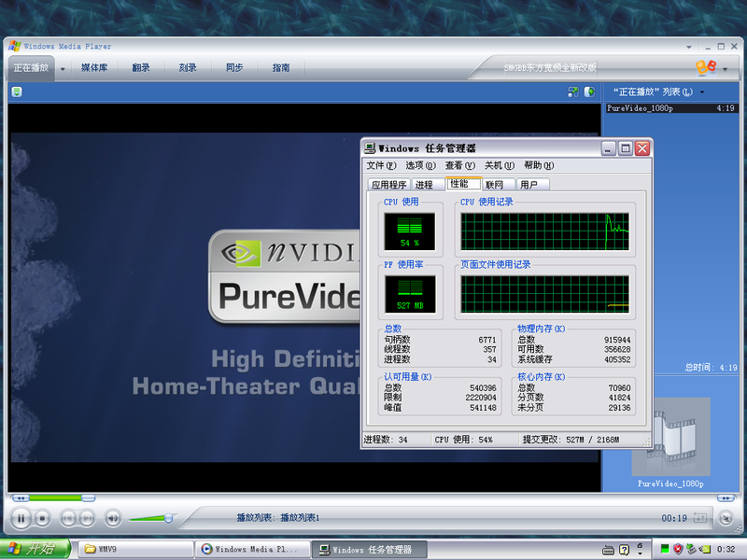Open 选项 menu in Task Manager
Viewport: 747px width, 560px height.
pyautogui.click(x=421, y=165)
